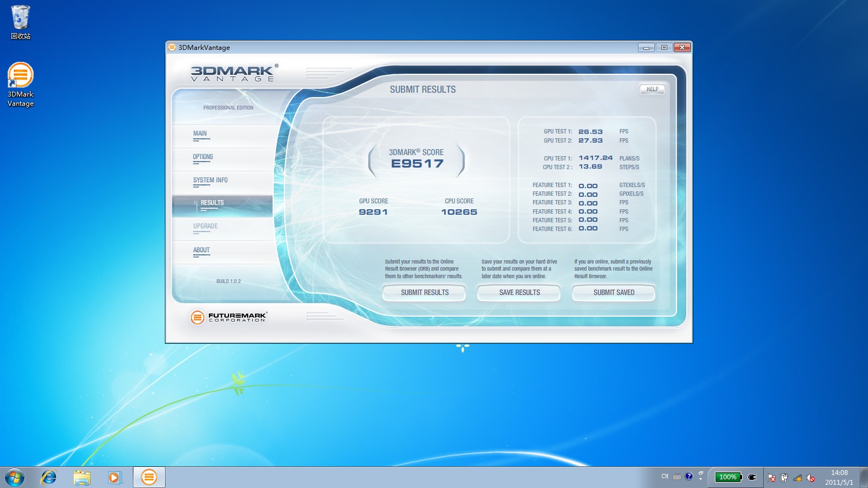Viewport: 868px width, 488px height.
Task: Click the CH input language indicator
Action: (665, 477)
